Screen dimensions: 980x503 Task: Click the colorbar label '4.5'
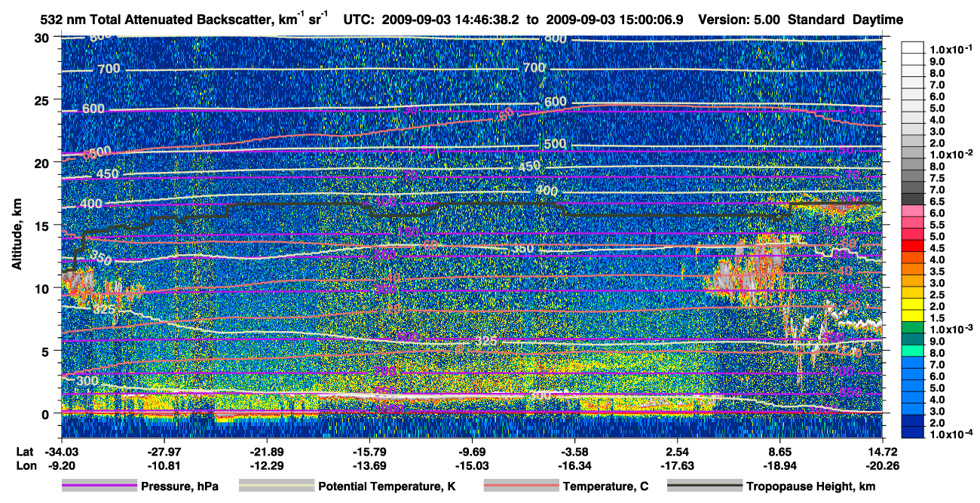point(936,248)
